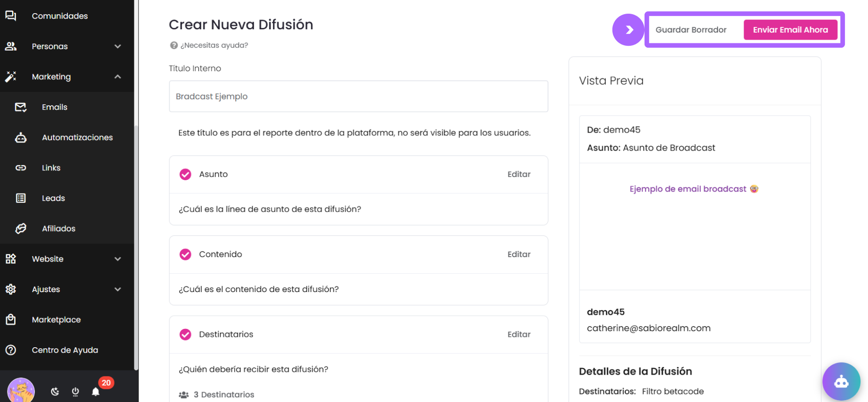Click the Contenido completed checkmark
This screenshot has height=402, width=868.
(185, 254)
